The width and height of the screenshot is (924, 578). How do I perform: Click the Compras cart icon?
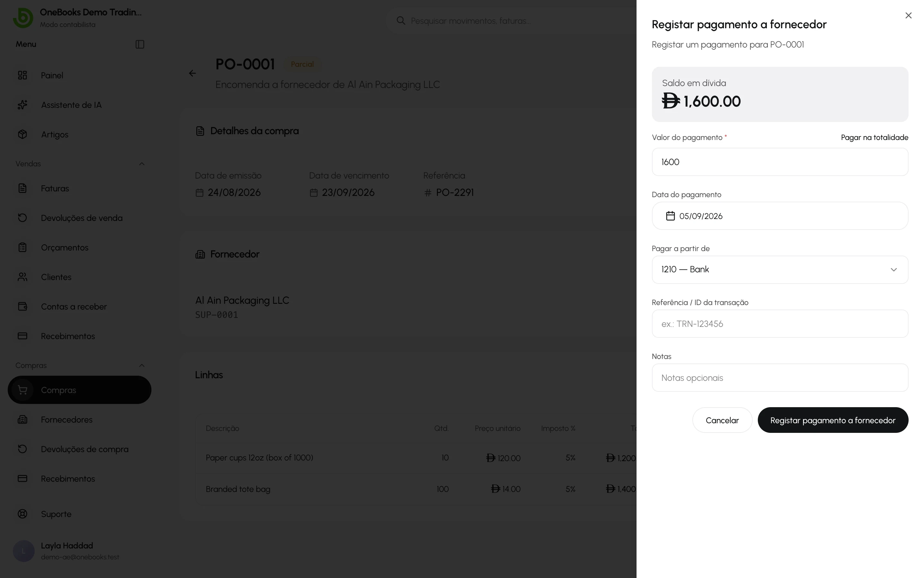pyautogui.click(x=22, y=390)
